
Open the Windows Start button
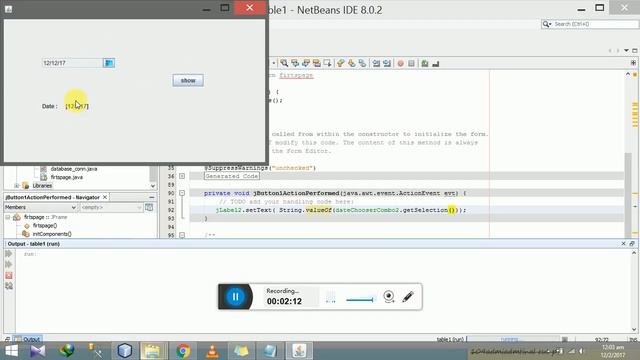pyautogui.click(x=11, y=351)
